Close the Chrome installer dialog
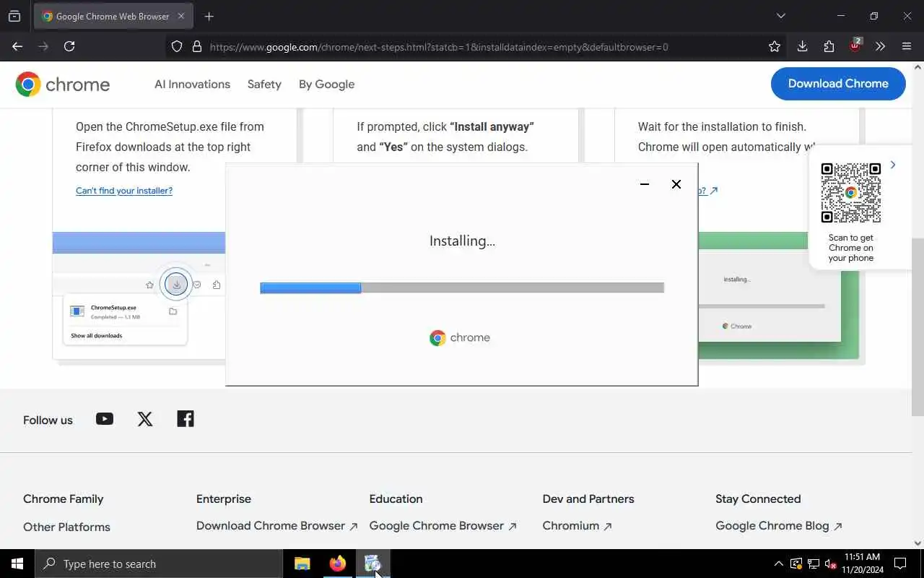Image resolution: width=924 pixels, height=578 pixels. point(676,184)
